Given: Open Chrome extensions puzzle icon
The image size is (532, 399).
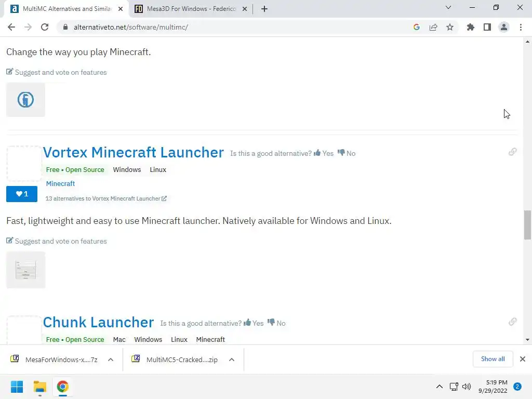Looking at the screenshot, I should [471, 27].
